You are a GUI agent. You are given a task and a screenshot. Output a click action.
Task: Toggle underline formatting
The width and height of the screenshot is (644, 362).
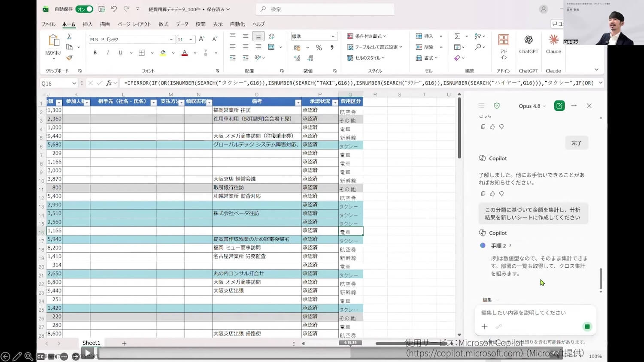tap(121, 53)
